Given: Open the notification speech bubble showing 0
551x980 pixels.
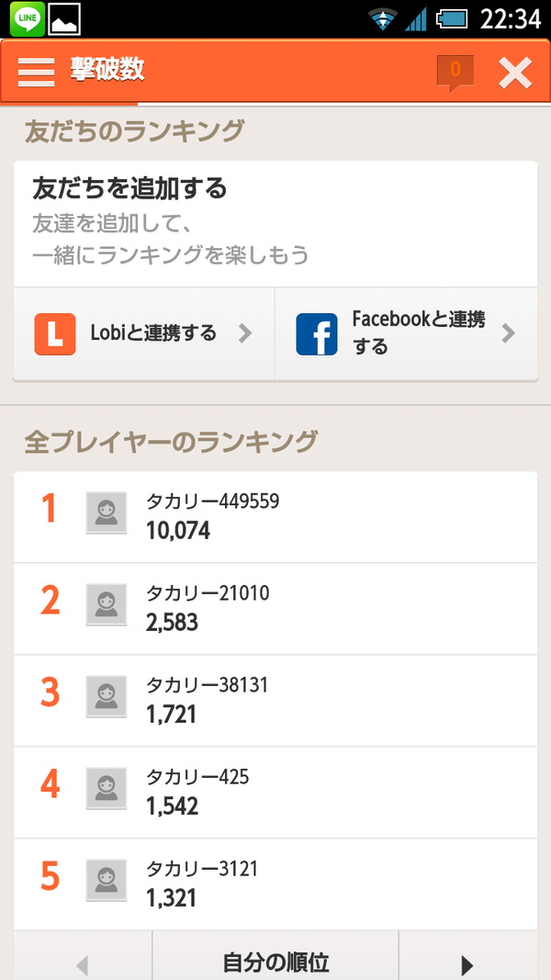Looking at the screenshot, I should [455, 73].
